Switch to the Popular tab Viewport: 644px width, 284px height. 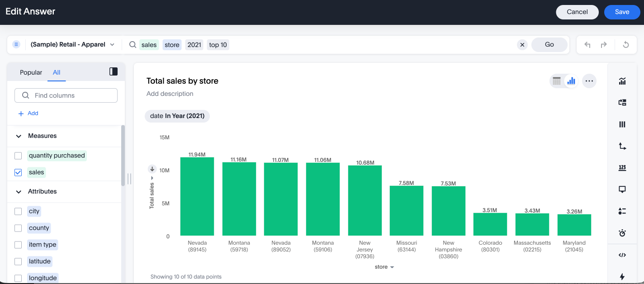pyautogui.click(x=31, y=72)
